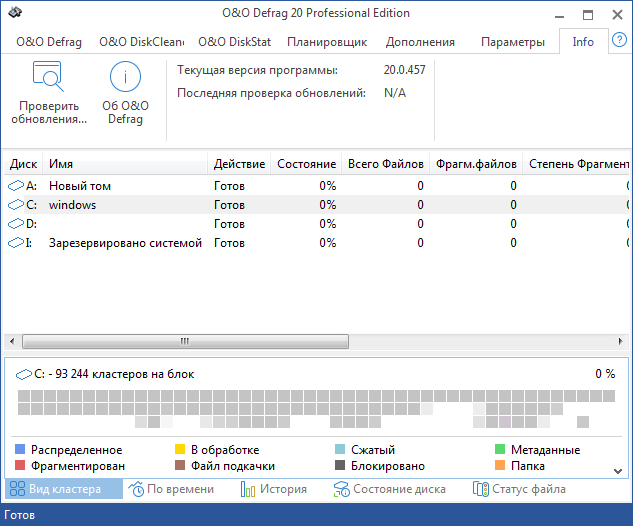The height and width of the screenshot is (526, 633).
Task: Select the drive D: disk icon
Action: click(16, 224)
